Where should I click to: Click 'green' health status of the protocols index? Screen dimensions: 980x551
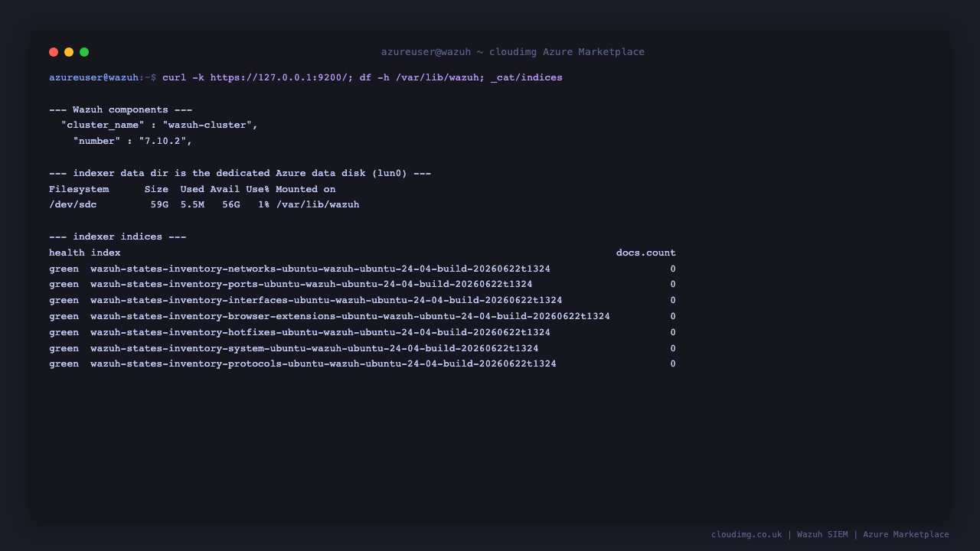click(x=64, y=364)
